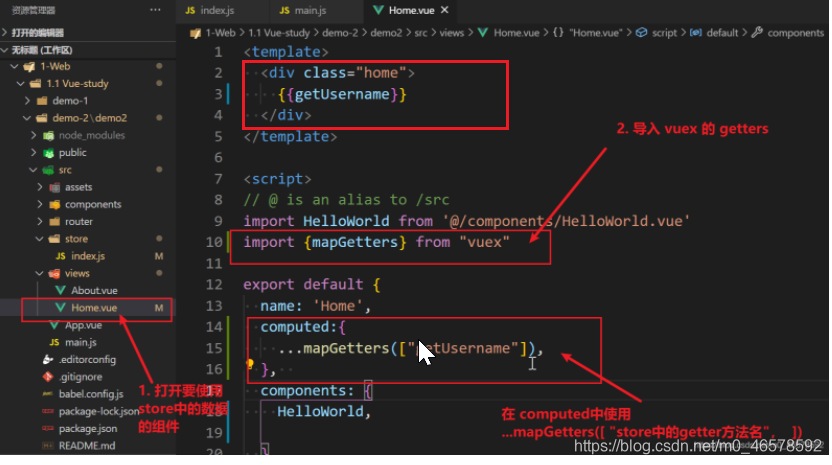Click the JS icon beside main.js in tree
Image resolution: width=832 pixels, height=465 pixels.
point(54,342)
